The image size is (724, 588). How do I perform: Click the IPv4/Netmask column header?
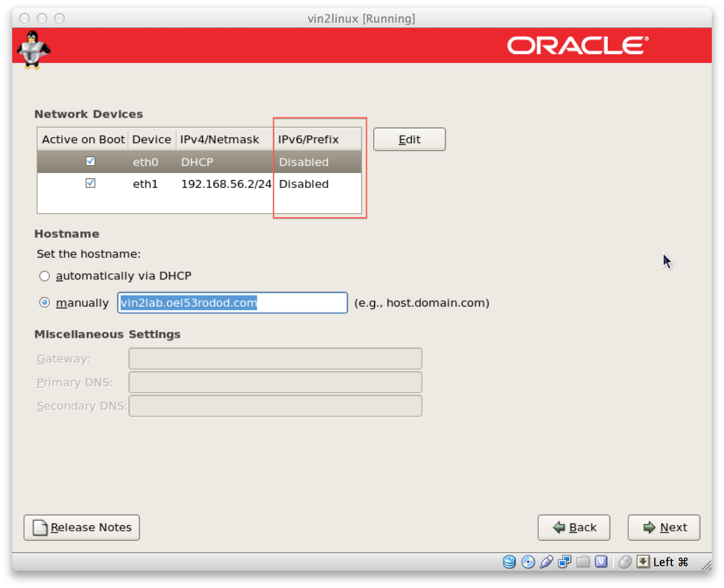pos(225,139)
